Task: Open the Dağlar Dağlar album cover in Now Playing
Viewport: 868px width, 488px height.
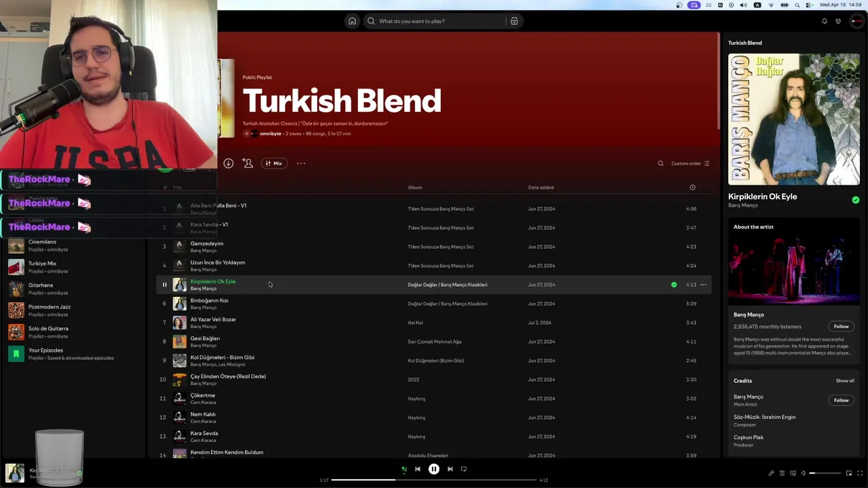Action: coord(794,119)
